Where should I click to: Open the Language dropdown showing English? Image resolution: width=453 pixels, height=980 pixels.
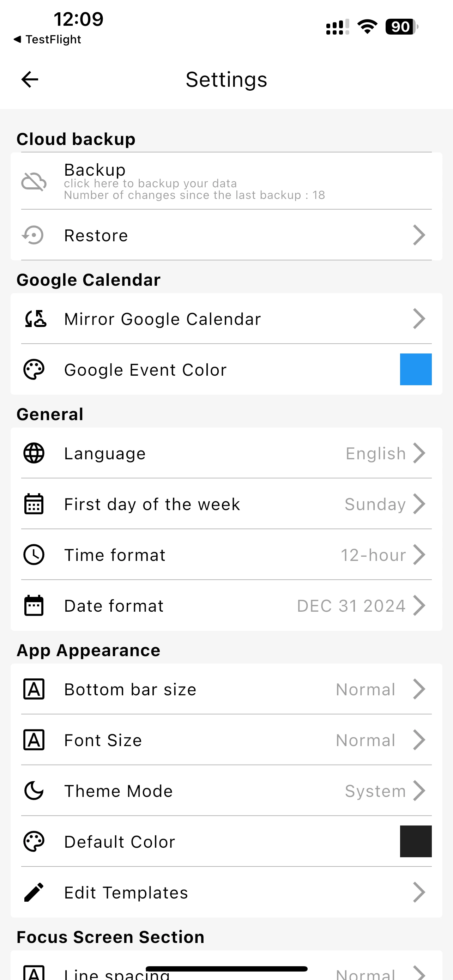click(384, 453)
